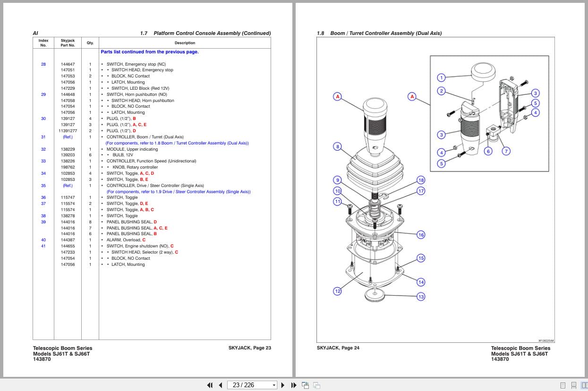The height and width of the screenshot is (391, 588).
Task: Click index number 33 link
Action: 43,161
